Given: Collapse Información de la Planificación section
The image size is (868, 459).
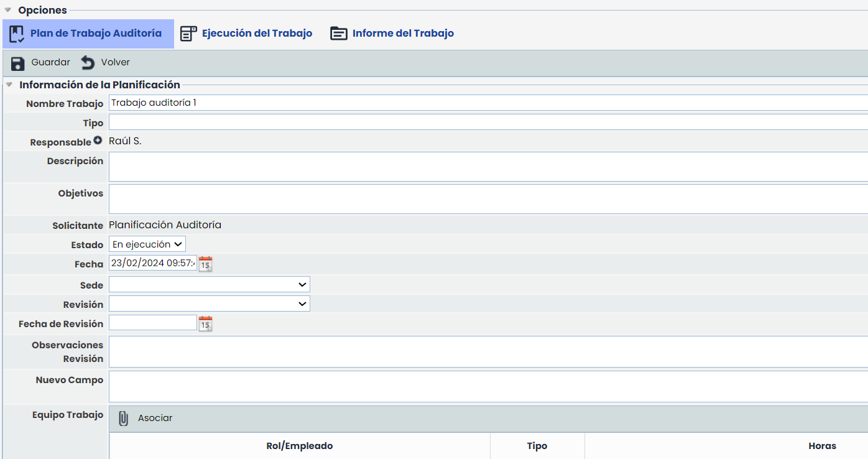Looking at the screenshot, I should pyautogui.click(x=9, y=85).
